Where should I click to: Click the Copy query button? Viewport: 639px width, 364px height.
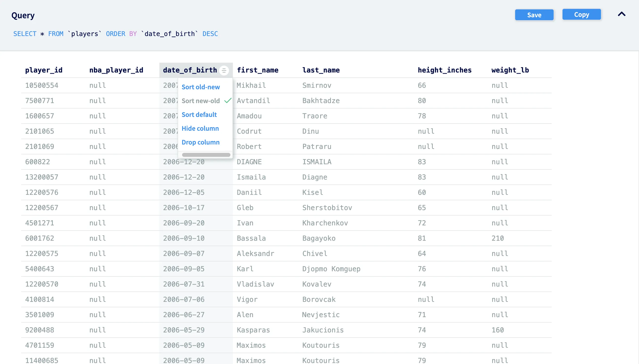pos(581,15)
